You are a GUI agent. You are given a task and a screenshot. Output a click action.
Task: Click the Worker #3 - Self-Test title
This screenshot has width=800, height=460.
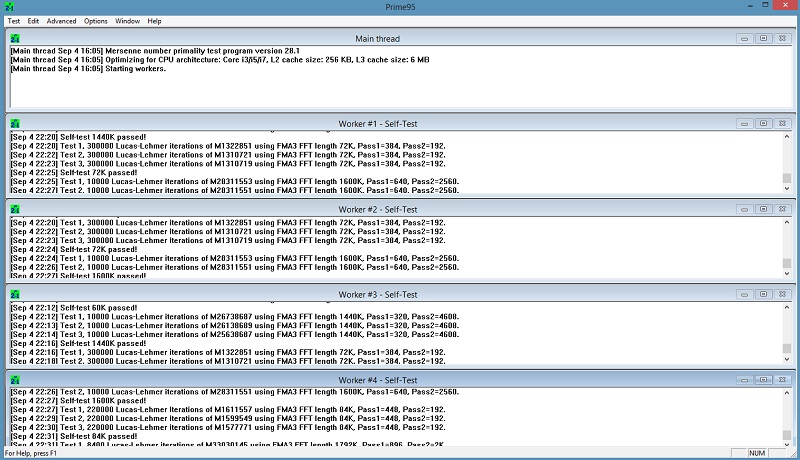(378, 294)
